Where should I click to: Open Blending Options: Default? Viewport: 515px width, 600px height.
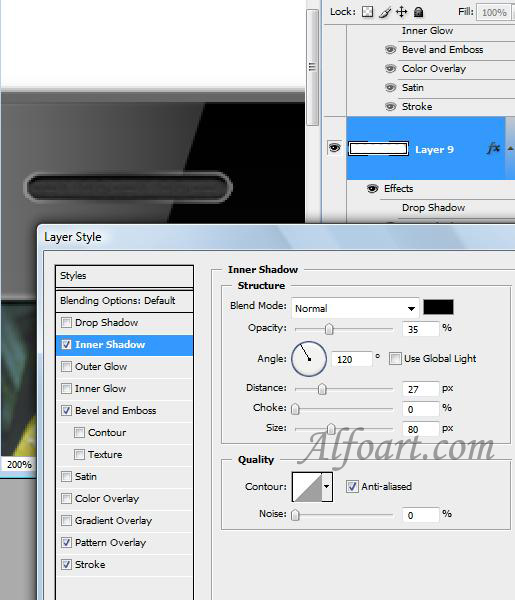pos(124,301)
